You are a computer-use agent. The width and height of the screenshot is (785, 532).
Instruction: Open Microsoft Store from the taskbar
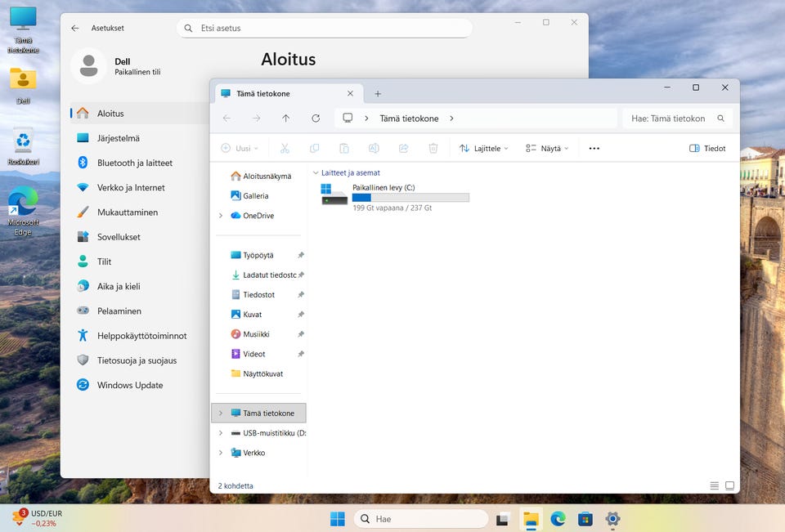click(585, 519)
